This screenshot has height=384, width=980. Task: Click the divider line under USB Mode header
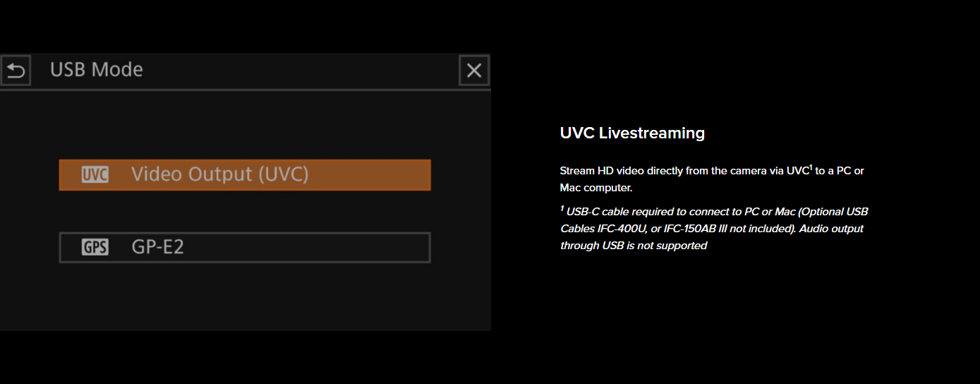click(245, 90)
